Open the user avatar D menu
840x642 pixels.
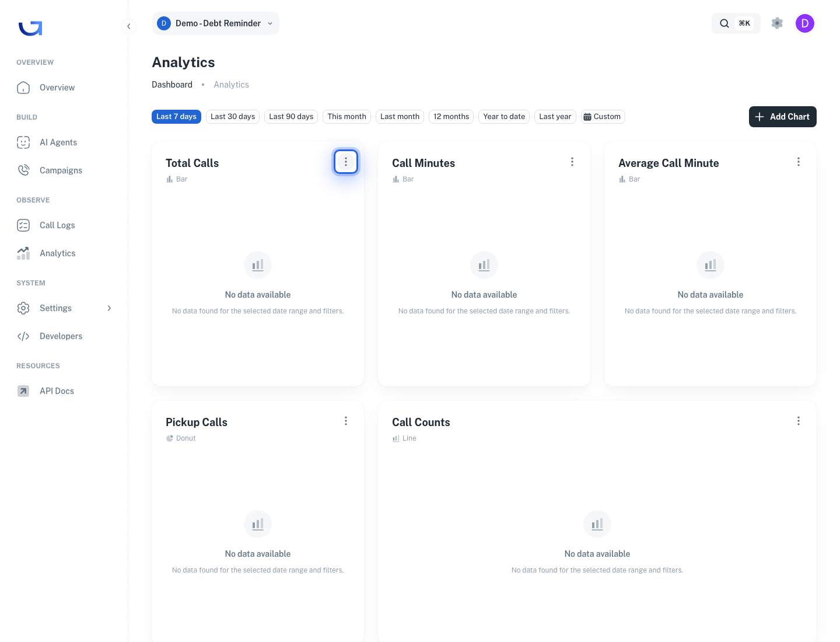click(x=805, y=23)
